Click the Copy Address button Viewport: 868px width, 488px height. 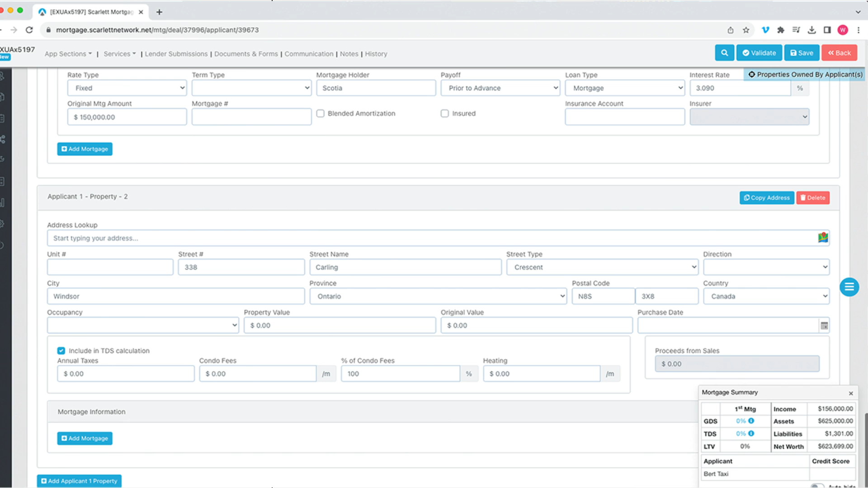(767, 198)
